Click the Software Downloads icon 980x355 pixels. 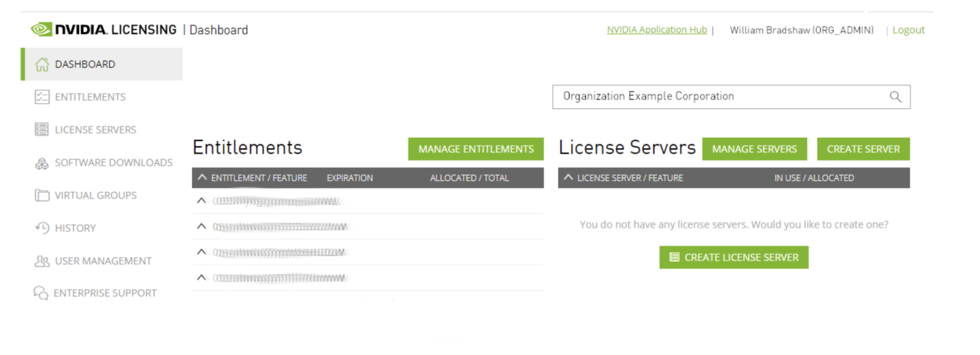tap(42, 163)
